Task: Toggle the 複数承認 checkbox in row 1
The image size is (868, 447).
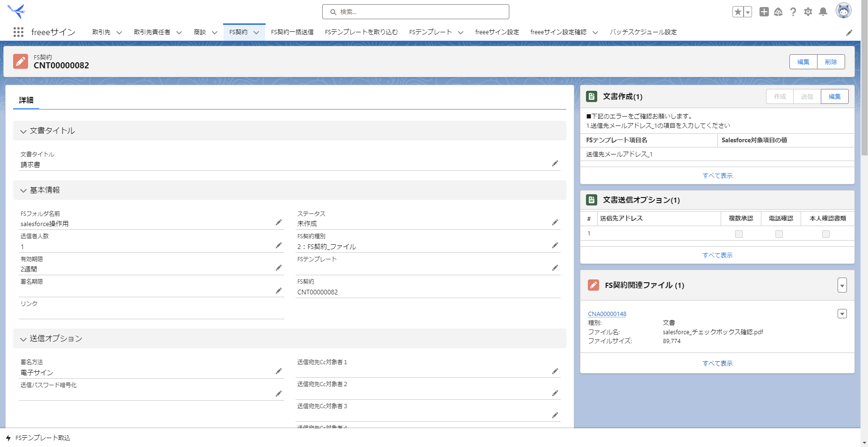Action: point(739,234)
